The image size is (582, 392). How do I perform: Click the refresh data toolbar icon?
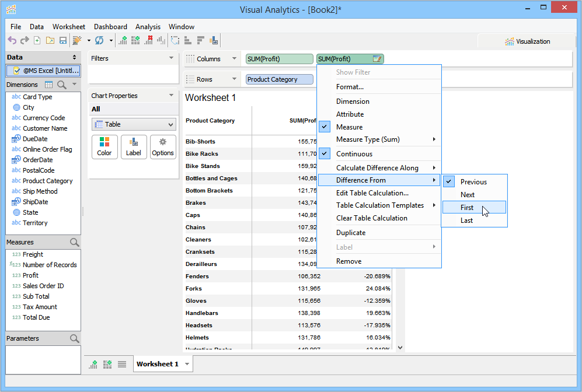(99, 40)
